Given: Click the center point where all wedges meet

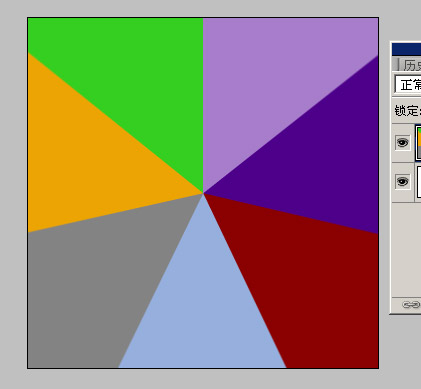Looking at the screenshot, I should 203,193.
